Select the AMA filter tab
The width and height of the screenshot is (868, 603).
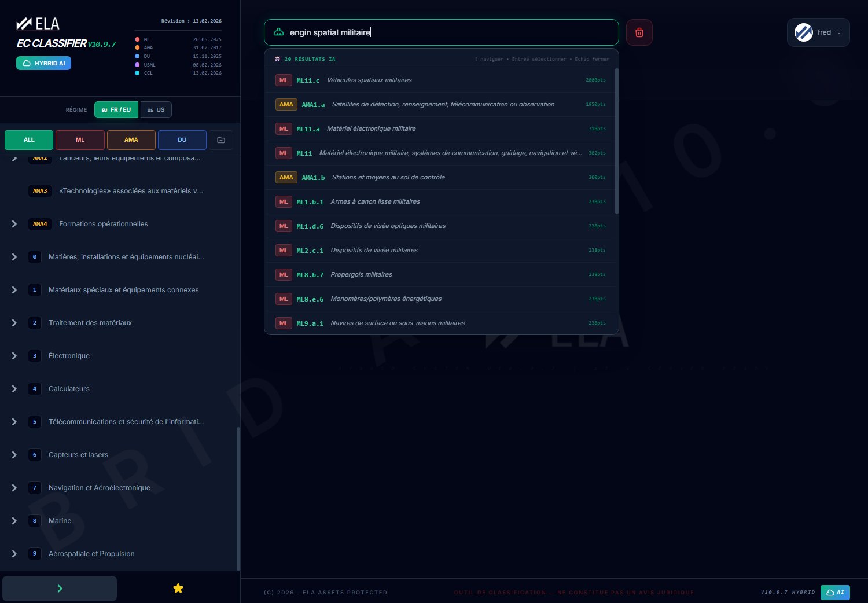tap(131, 140)
